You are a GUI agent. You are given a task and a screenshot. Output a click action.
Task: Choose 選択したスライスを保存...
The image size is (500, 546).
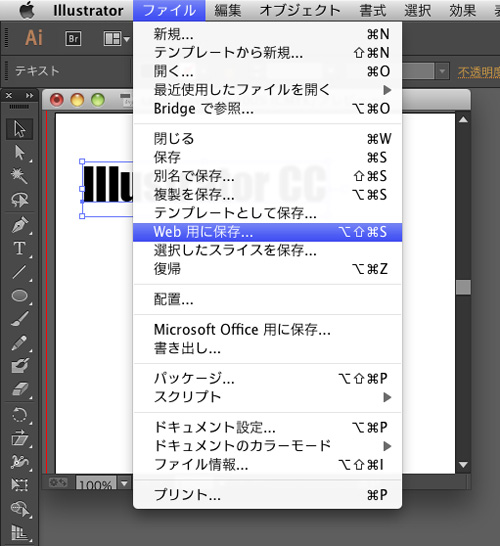click(x=267, y=250)
